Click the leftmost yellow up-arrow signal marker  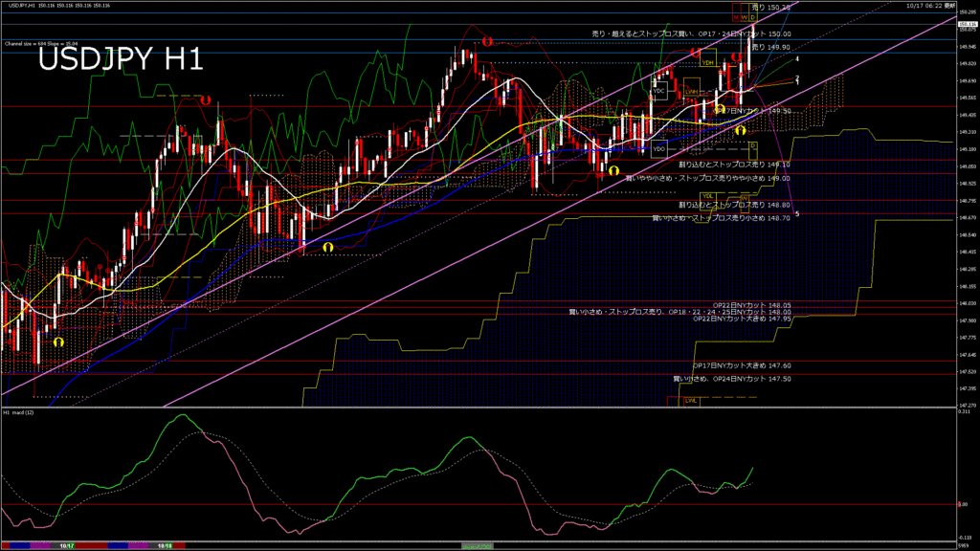[x=58, y=341]
